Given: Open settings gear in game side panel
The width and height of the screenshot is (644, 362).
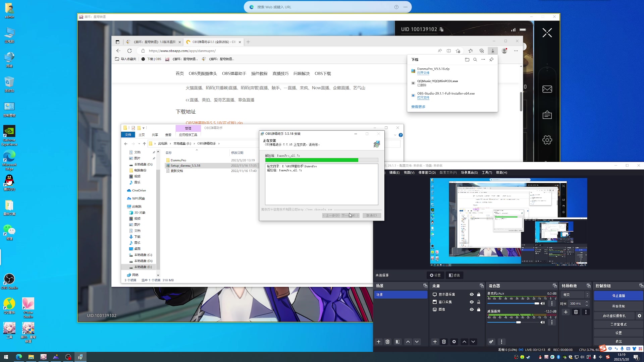Looking at the screenshot, I should click(x=547, y=140).
